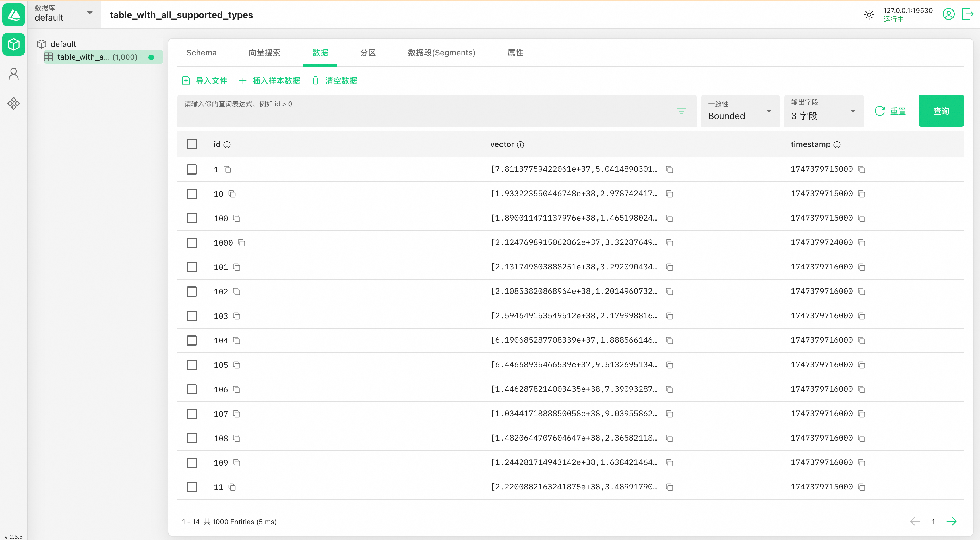Check the row with id 1
The height and width of the screenshot is (540, 980).
point(192,169)
